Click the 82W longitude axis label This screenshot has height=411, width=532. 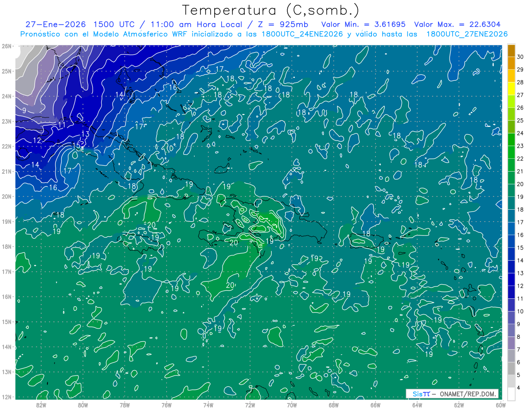click(x=41, y=405)
